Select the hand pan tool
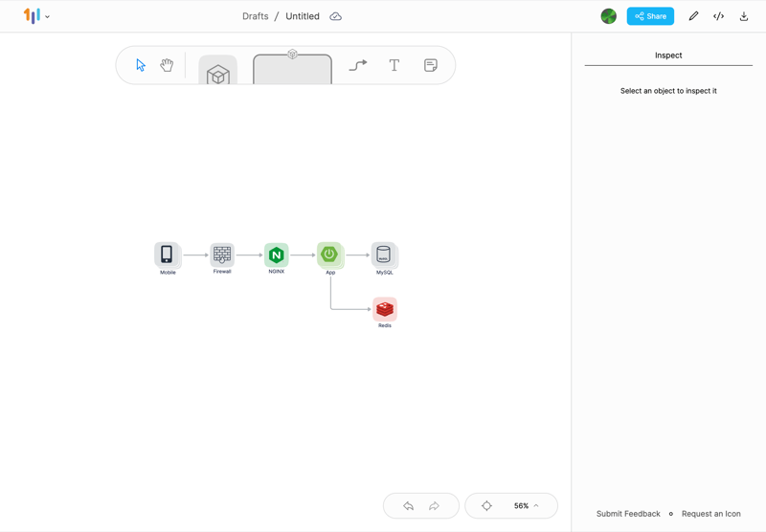The image size is (766, 532). (167, 65)
